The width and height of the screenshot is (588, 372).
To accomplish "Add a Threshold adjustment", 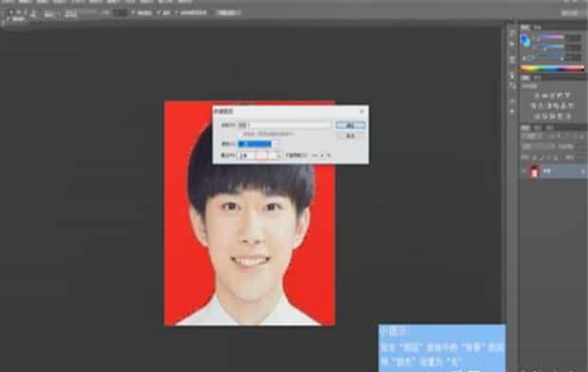I will coord(552,117).
